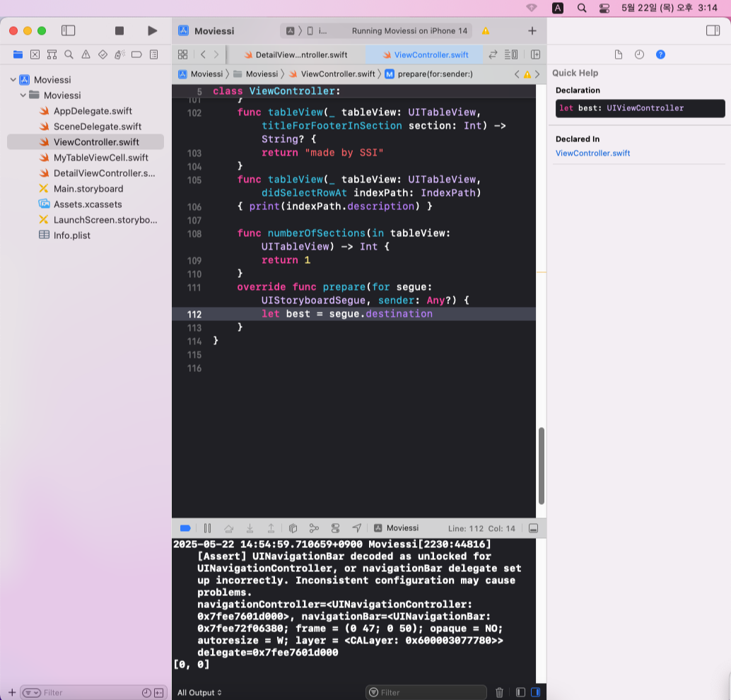Click the Run (play) button
Image resolution: width=731 pixels, height=700 pixels.
pos(152,31)
